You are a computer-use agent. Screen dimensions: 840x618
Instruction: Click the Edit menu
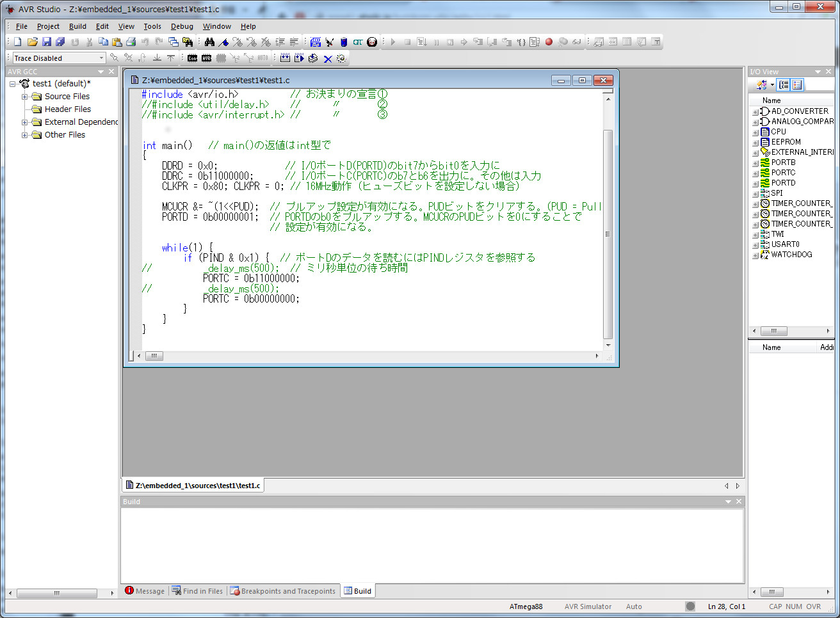(102, 26)
